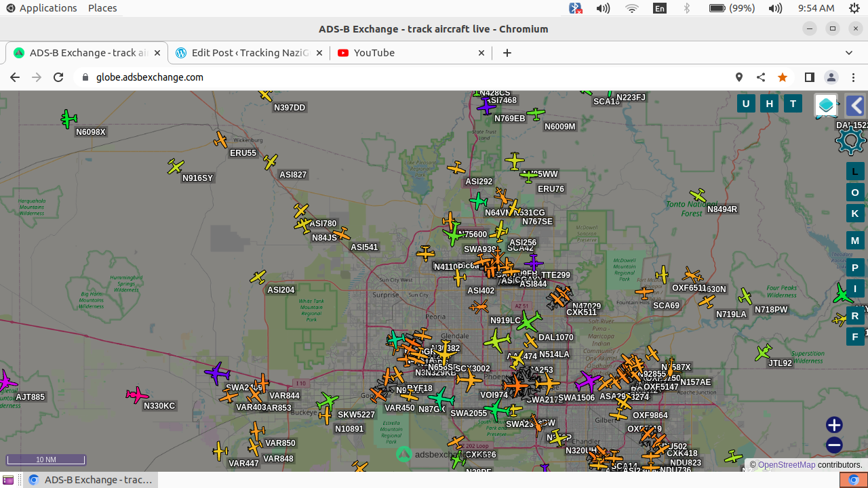Close the YouTube tab

(x=481, y=53)
